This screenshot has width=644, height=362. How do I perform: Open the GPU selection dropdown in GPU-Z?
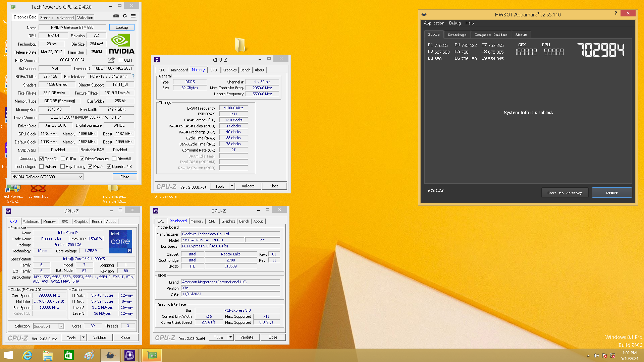(47, 177)
